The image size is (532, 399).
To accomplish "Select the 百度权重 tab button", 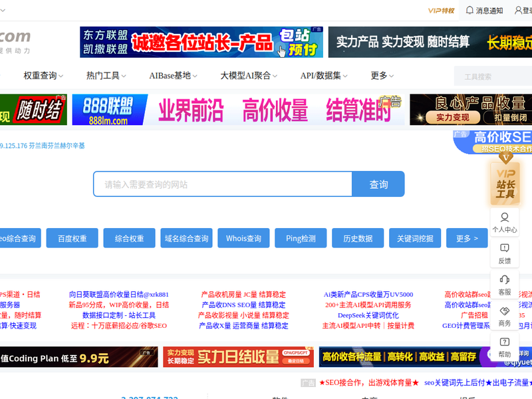I will [72, 238].
